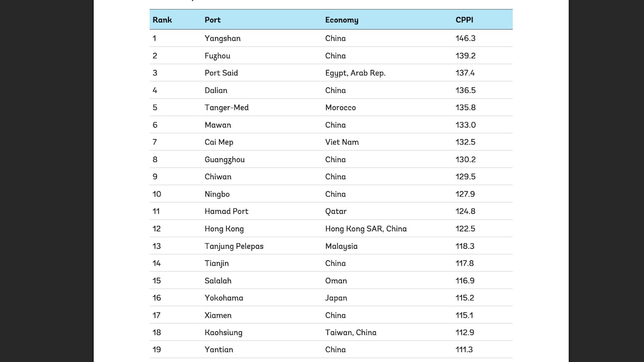Click the Rank column header

click(x=162, y=20)
